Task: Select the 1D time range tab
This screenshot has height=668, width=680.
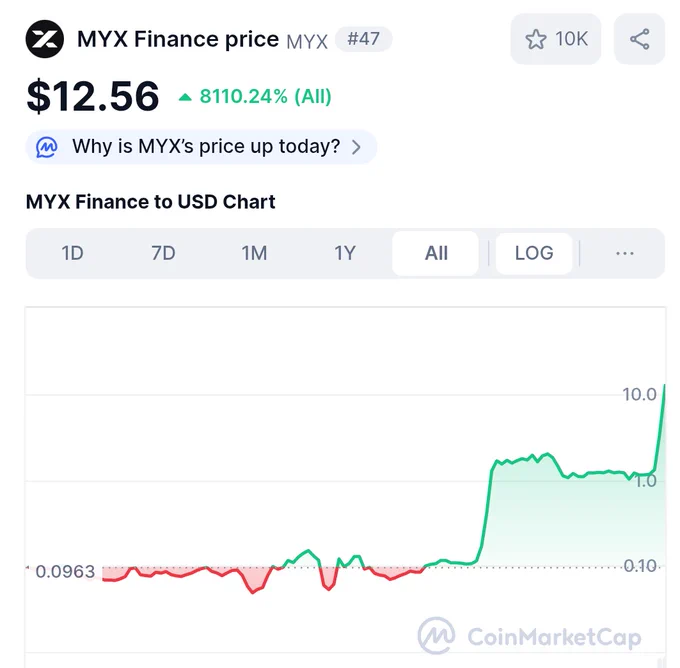Action: (x=72, y=253)
